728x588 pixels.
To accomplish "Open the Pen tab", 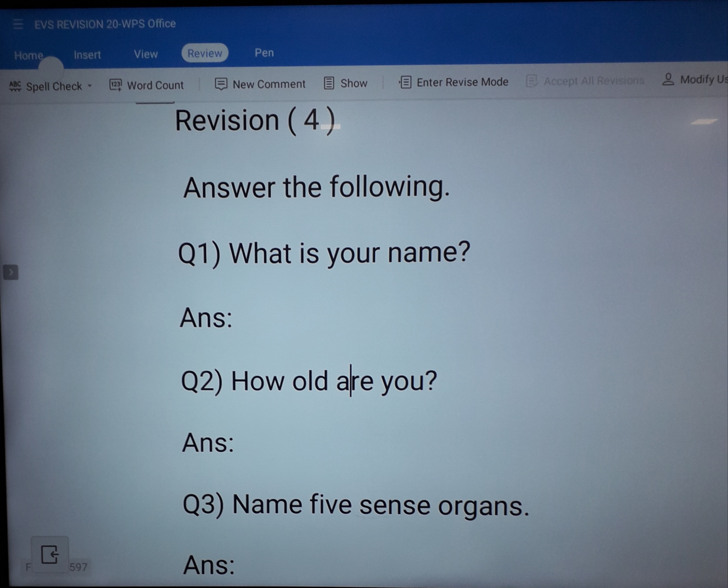I will coord(264,53).
